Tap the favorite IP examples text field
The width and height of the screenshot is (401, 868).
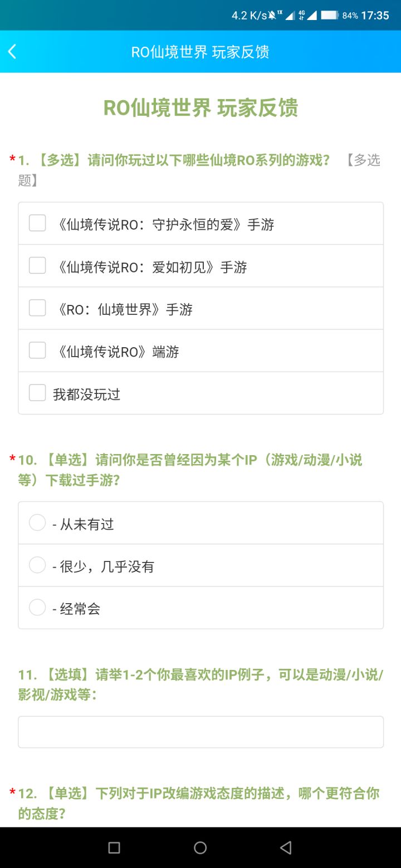(x=200, y=732)
